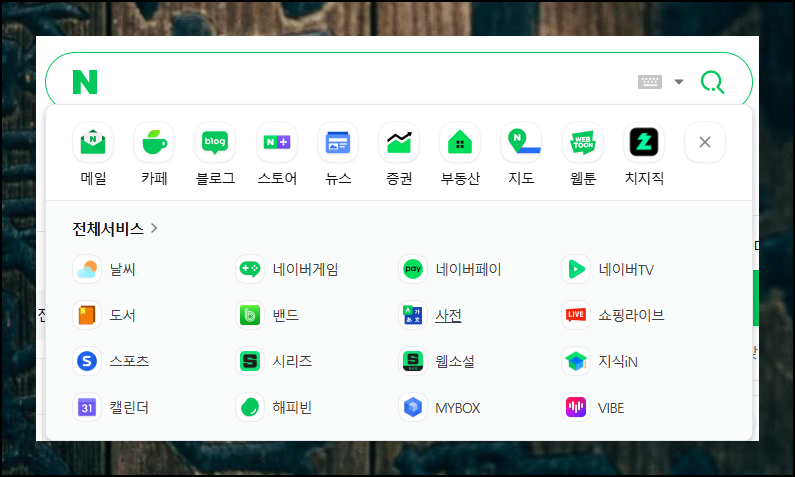Screen dimensions: 795x477
Task: Open the 쇼핑라이브 text link
Action: [631, 316]
